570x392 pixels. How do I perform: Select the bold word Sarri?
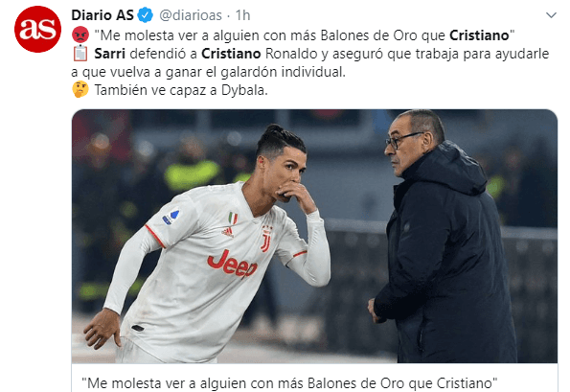[110, 54]
